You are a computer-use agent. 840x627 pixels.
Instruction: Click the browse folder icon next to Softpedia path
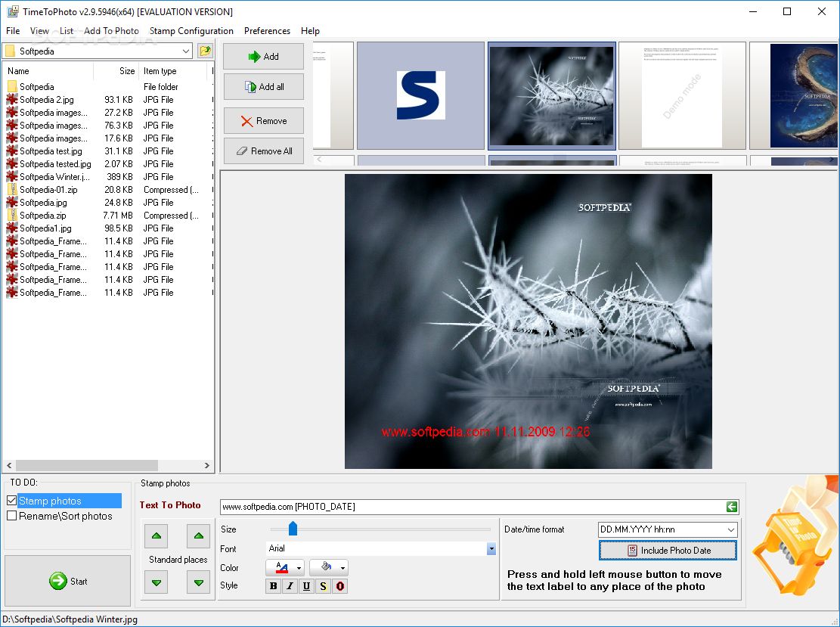click(205, 51)
